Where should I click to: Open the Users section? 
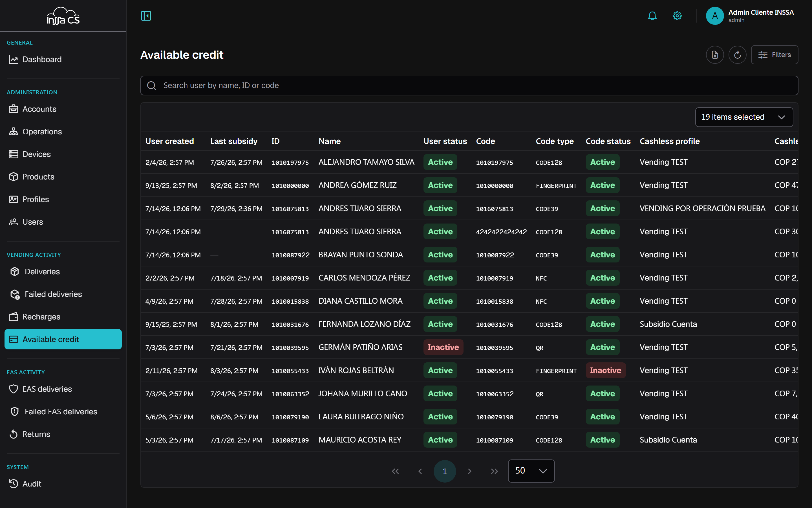(x=63, y=222)
